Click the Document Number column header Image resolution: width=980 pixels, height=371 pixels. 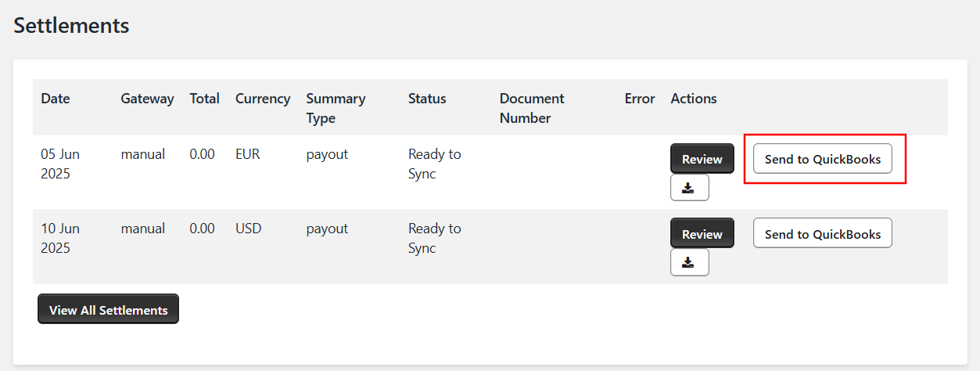tap(532, 108)
